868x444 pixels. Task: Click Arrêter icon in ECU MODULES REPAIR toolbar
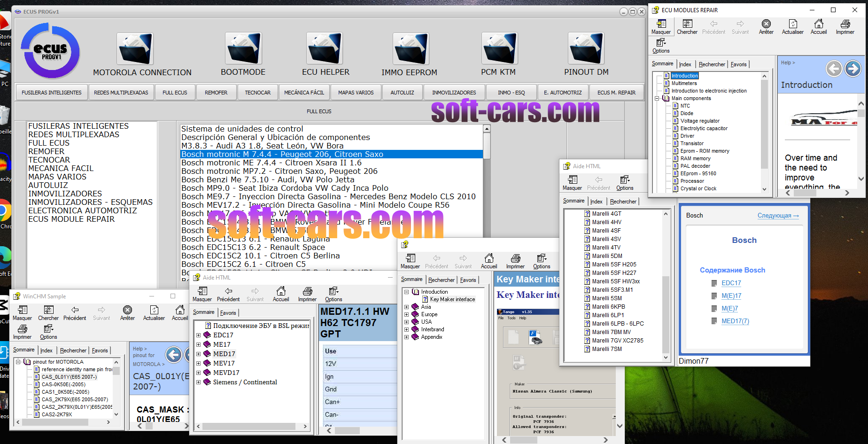pos(766,27)
